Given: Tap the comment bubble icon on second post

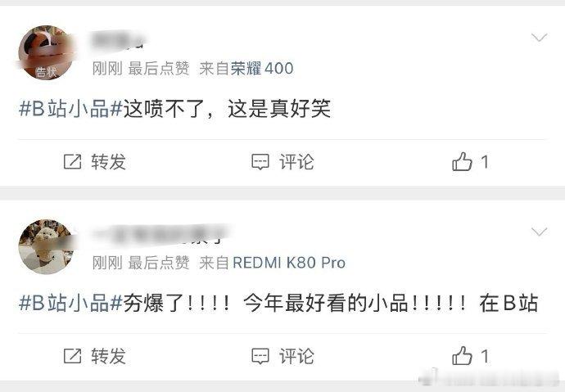Looking at the screenshot, I should click(260, 356).
